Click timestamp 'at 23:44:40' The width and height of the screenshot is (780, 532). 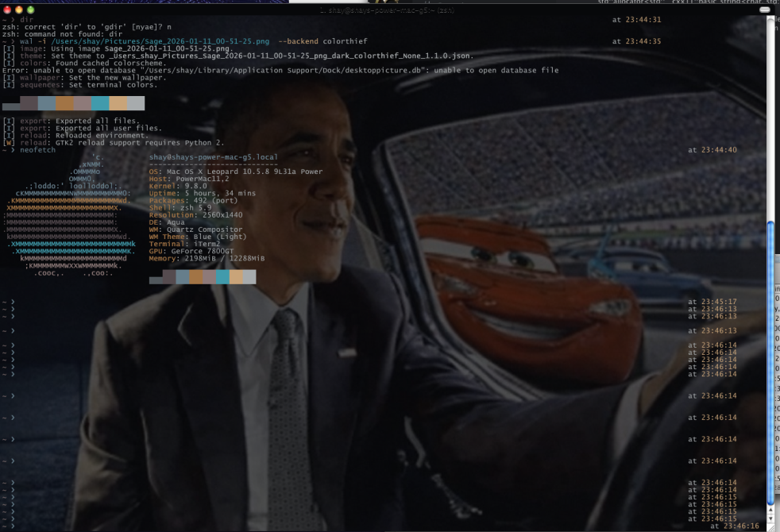[x=712, y=149]
